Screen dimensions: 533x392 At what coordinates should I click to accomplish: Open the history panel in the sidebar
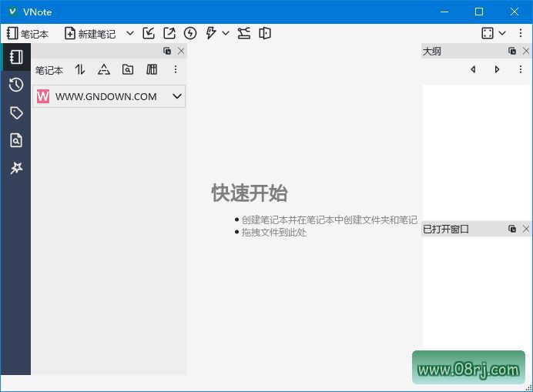[x=16, y=85]
